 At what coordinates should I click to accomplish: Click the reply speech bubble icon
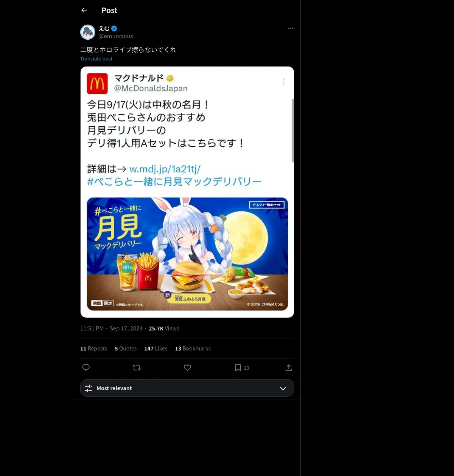point(86,367)
